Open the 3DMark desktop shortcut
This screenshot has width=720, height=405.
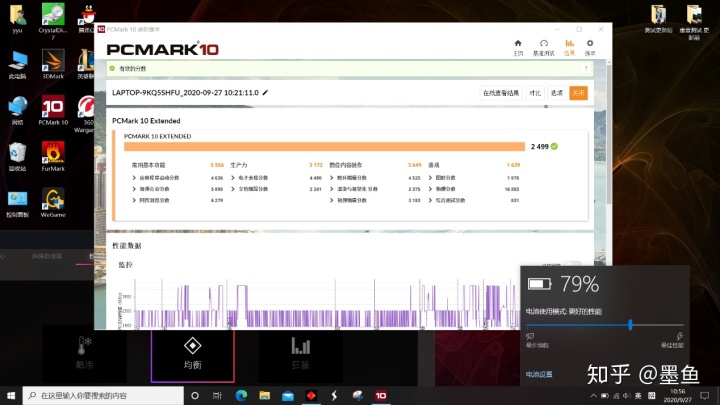pyautogui.click(x=53, y=64)
